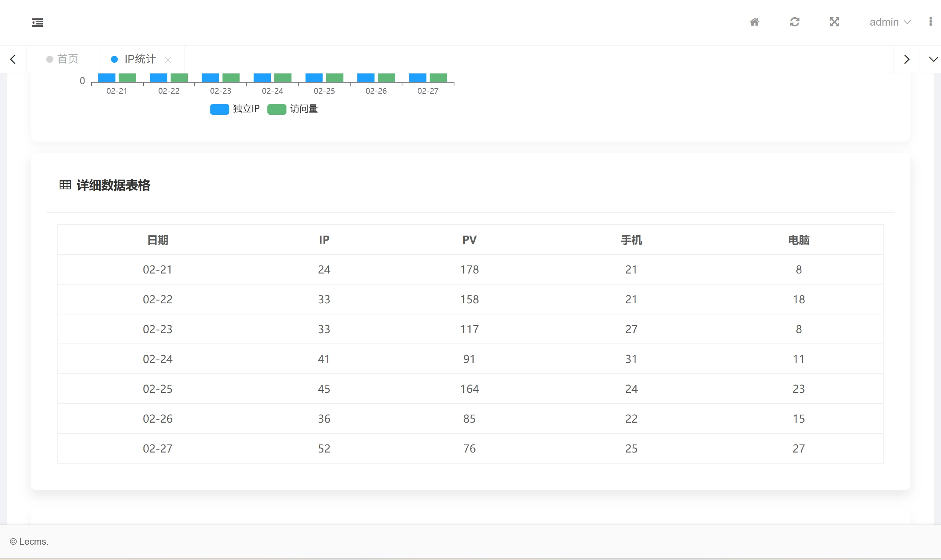Close the IP统计 tab

click(x=168, y=60)
